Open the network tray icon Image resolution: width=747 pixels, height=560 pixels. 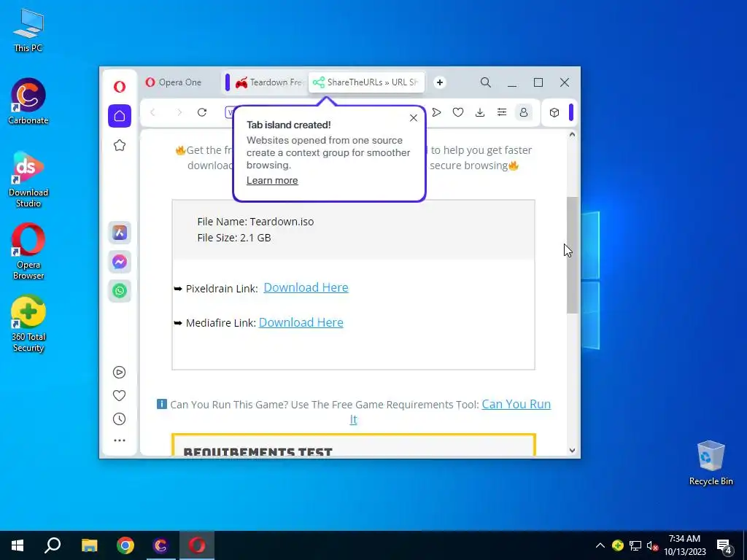coord(635,545)
